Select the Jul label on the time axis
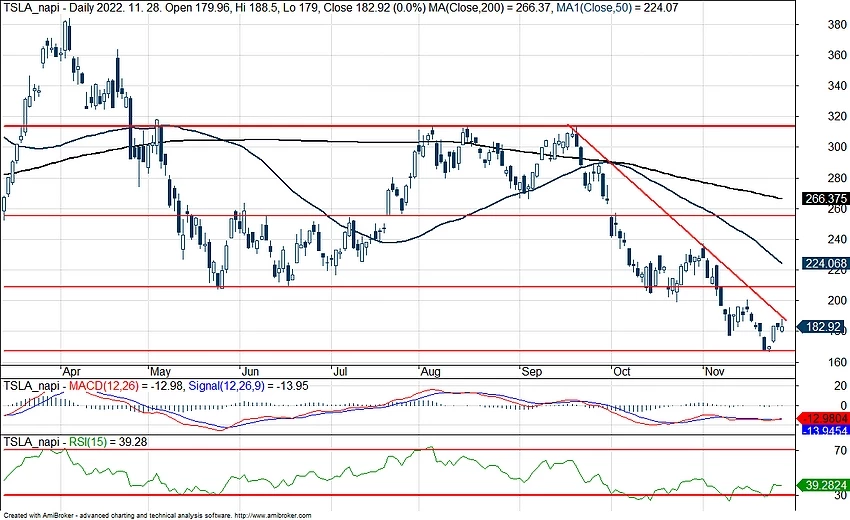Screen dimensions: 850x520 click(x=340, y=372)
